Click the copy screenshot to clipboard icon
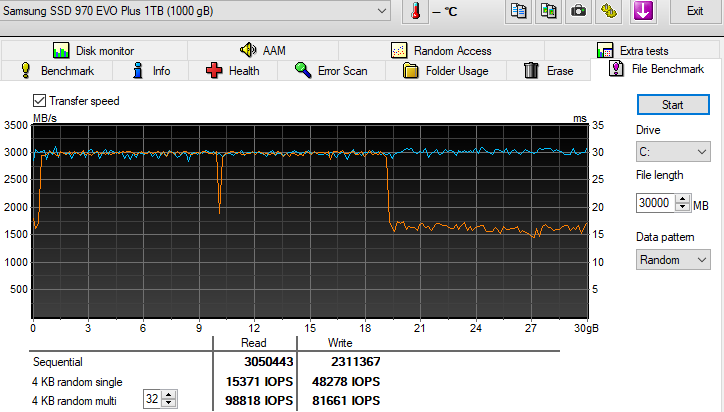This screenshot has height=412, width=724. [548, 11]
